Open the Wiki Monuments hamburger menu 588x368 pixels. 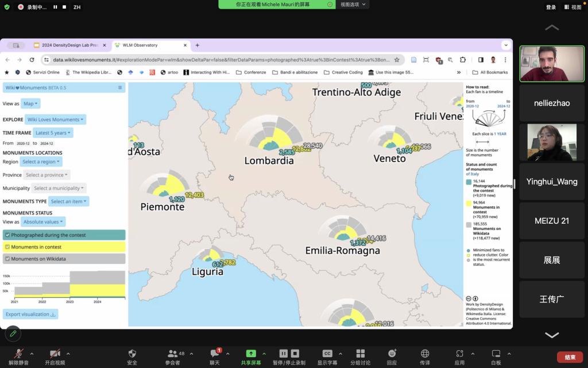[120, 87]
